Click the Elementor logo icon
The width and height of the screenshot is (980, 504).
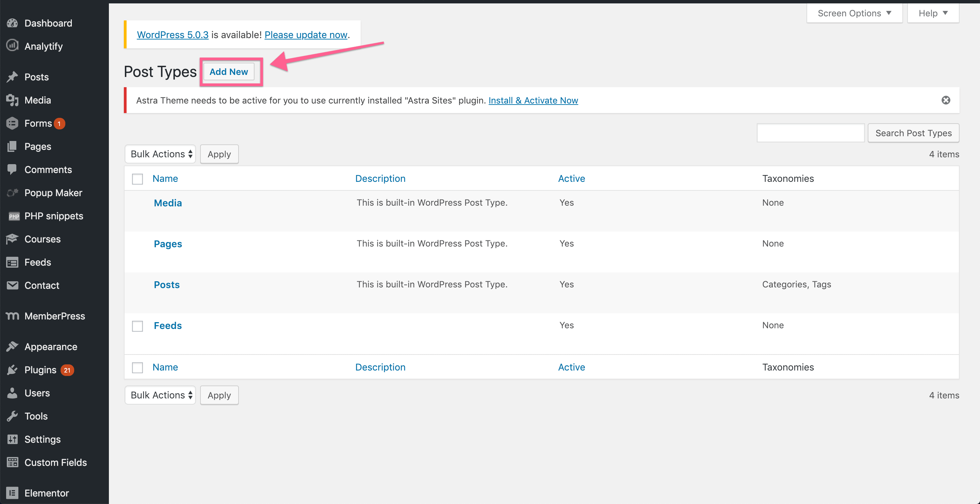(x=12, y=493)
